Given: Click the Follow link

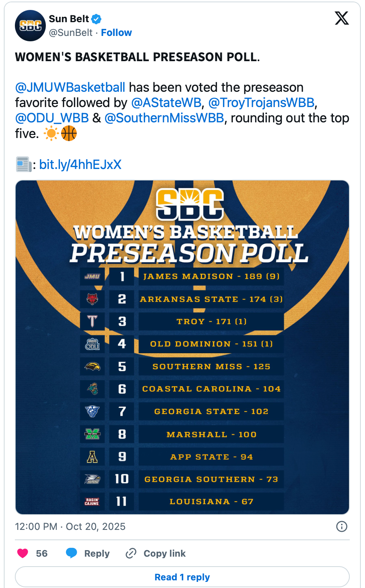Looking at the screenshot, I should pos(116,33).
